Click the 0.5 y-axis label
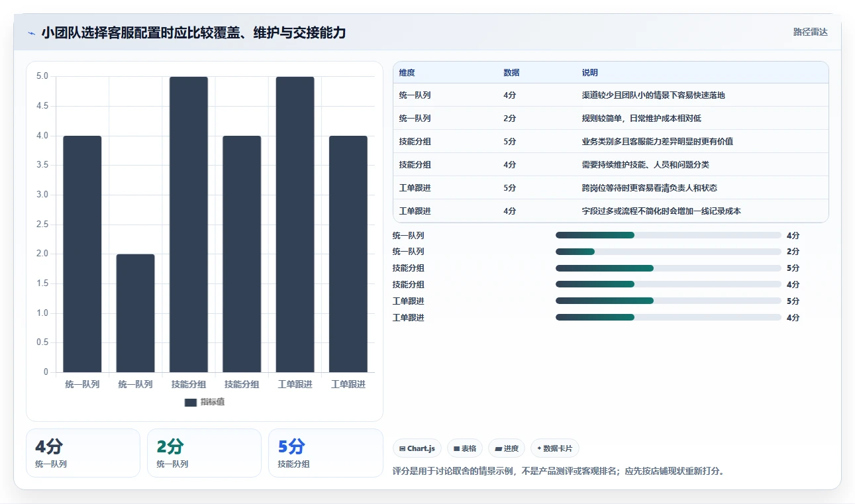855x504 pixels. (42, 342)
